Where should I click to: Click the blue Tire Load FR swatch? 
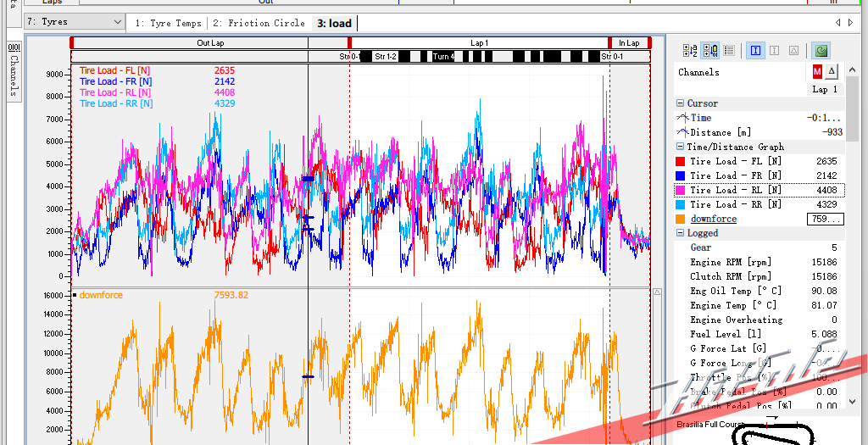pos(681,176)
